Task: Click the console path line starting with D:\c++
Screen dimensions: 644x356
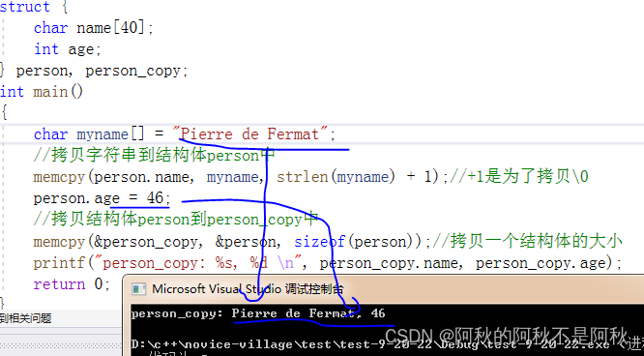Action: coord(388,343)
